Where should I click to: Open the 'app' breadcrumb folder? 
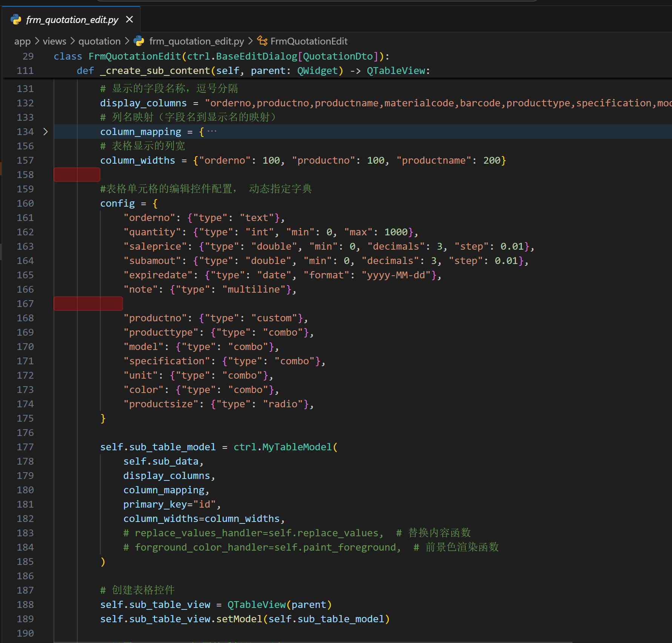click(22, 41)
